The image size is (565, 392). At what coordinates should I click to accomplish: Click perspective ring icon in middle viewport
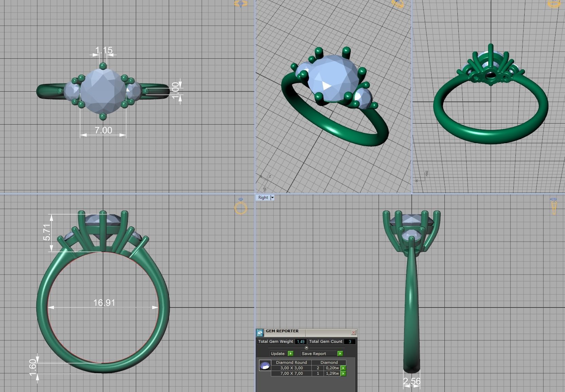point(398,4)
